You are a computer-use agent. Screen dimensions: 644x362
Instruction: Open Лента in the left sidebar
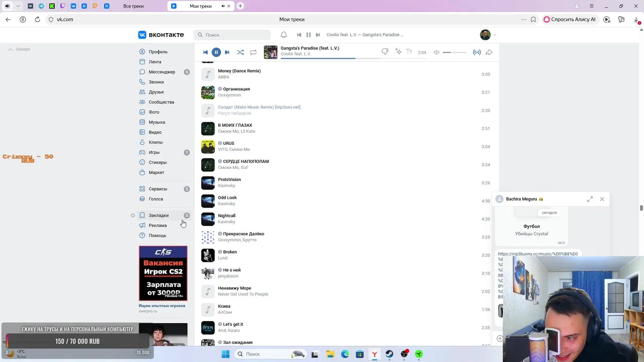click(x=155, y=62)
